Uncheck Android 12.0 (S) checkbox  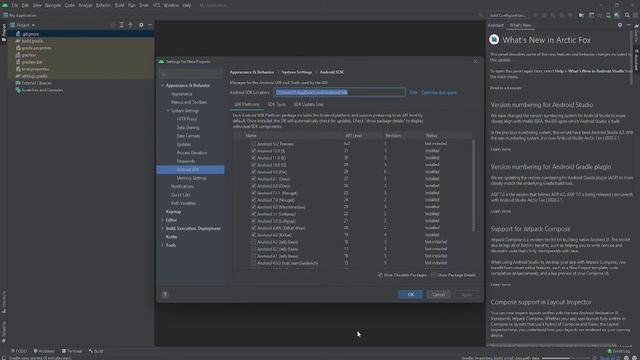[x=253, y=151]
